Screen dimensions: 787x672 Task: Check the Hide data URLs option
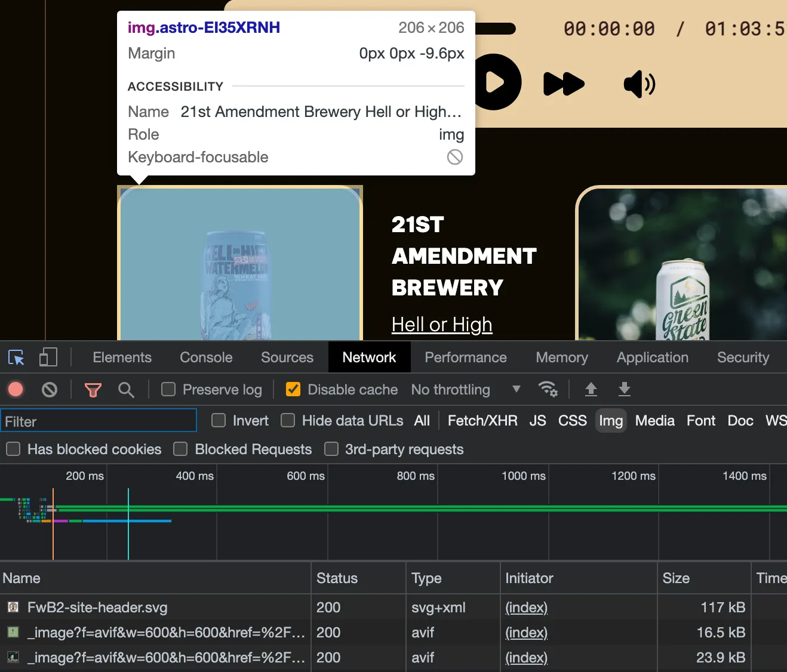click(x=287, y=420)
